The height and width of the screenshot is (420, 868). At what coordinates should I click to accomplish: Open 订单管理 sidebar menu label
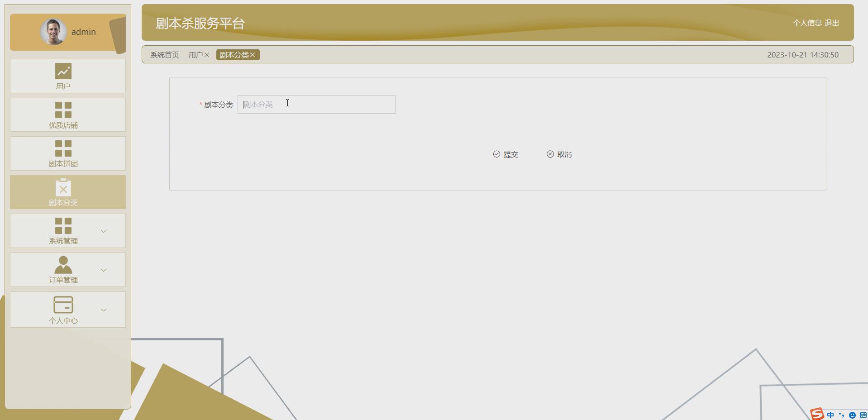point(63,280)
